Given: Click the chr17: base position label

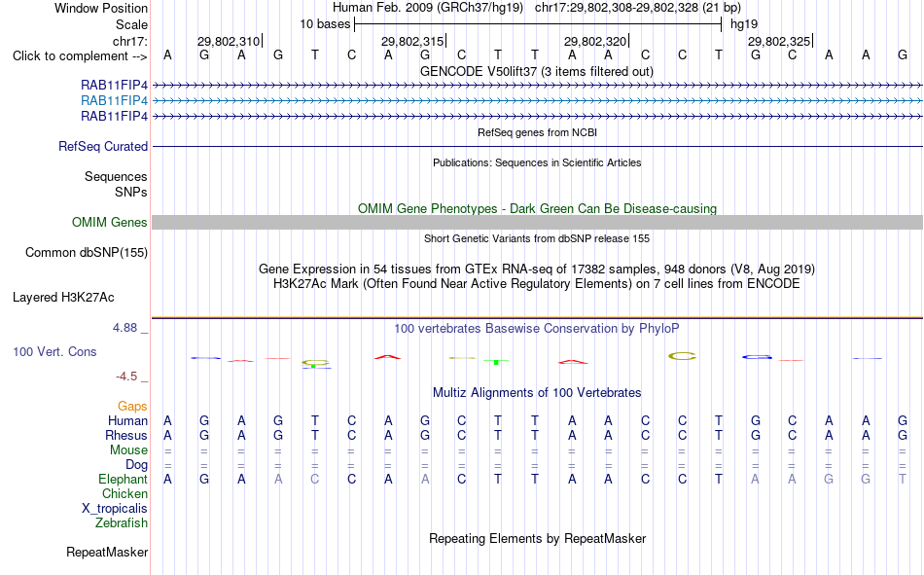Looking at the screenshot, I should [129, 41].
